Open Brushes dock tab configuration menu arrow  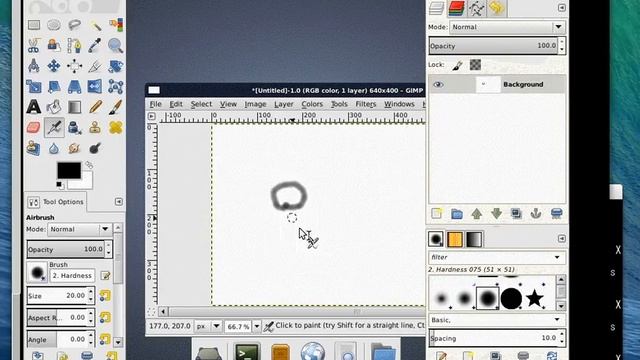coord(562,238)
